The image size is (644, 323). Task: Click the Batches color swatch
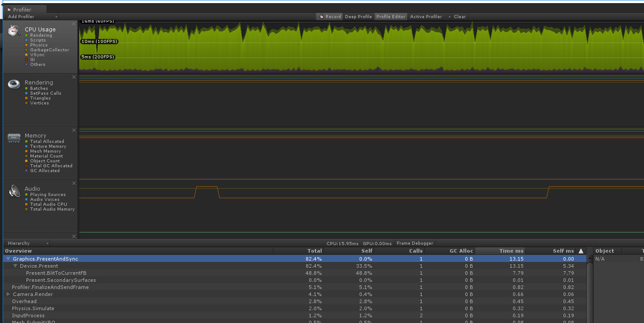tap(27, 88)
